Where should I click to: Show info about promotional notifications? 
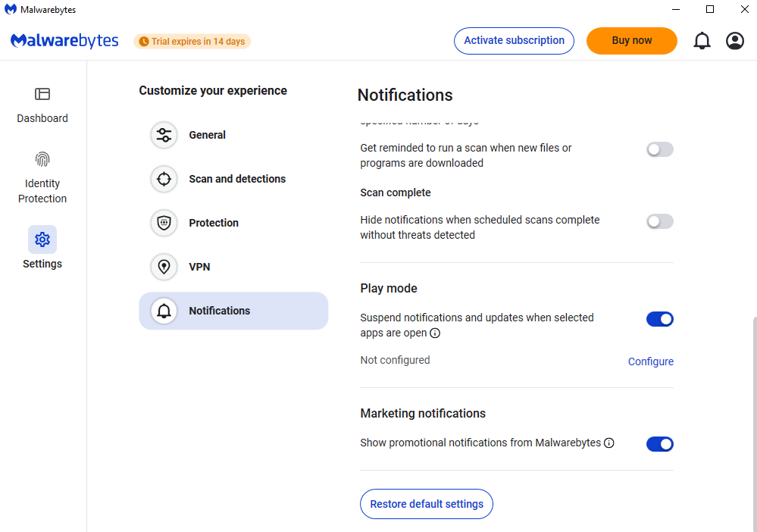click(609, 443)
